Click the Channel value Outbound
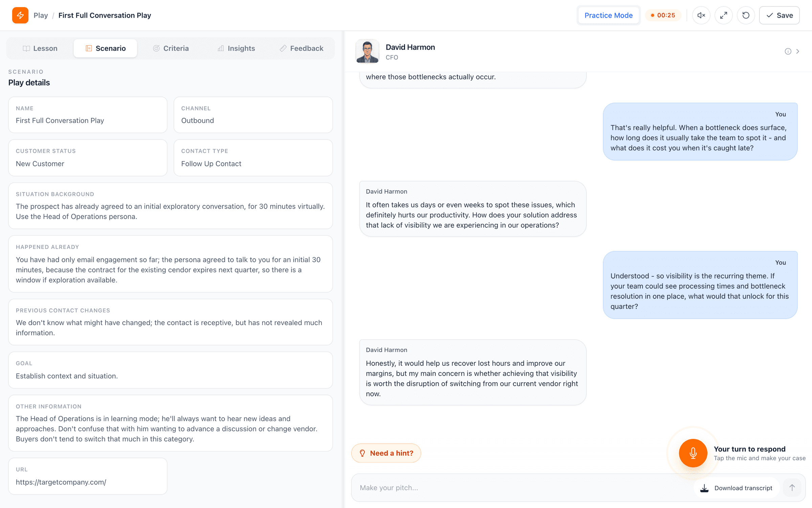This screenshot has height=508, width=812. point(198,120)
